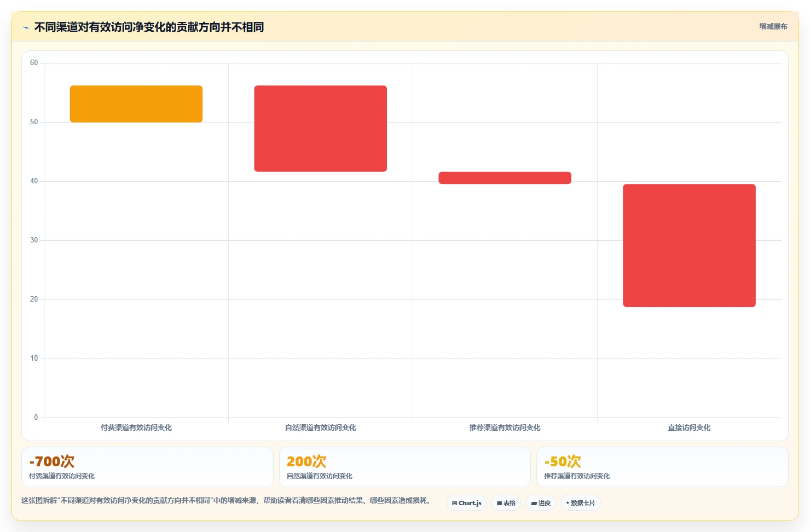The image size is (810, 532).
Task: Open the -700次 data card
Action: (x=147, y=467)
